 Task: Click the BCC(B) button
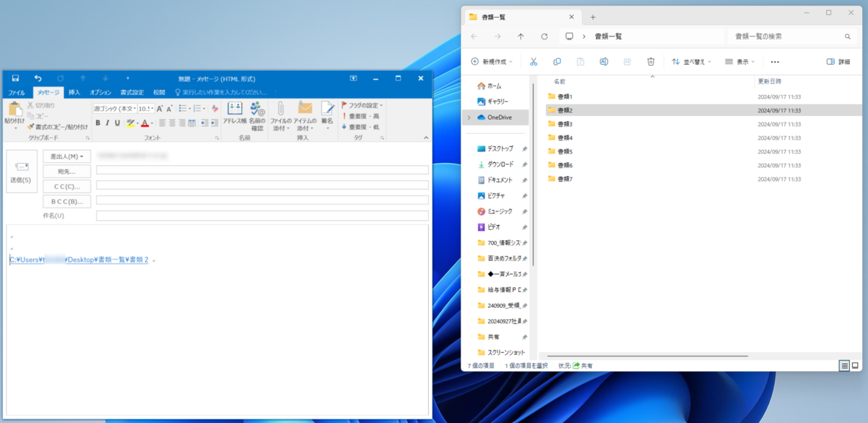(x=67, y=202)
